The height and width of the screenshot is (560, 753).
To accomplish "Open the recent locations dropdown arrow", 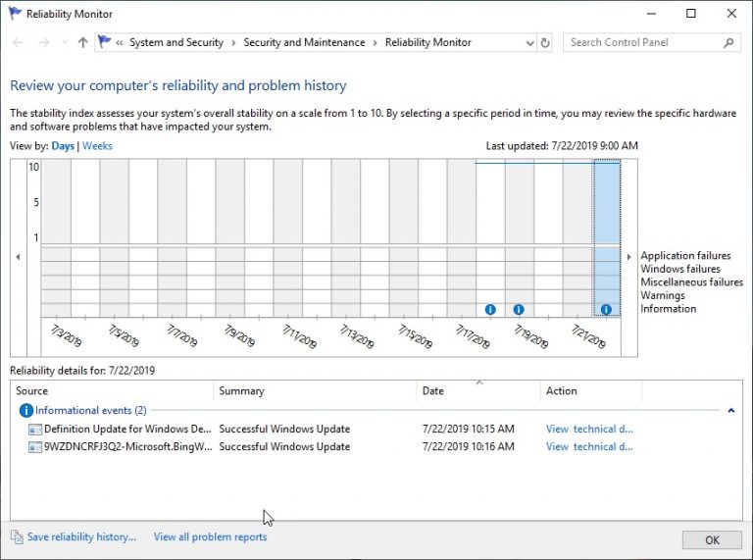I will pos(65,43).
